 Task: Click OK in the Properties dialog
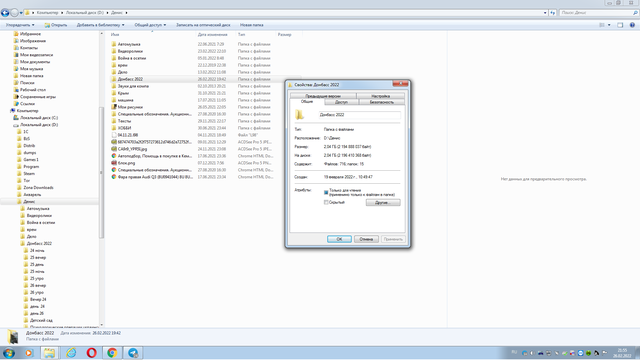339,239
